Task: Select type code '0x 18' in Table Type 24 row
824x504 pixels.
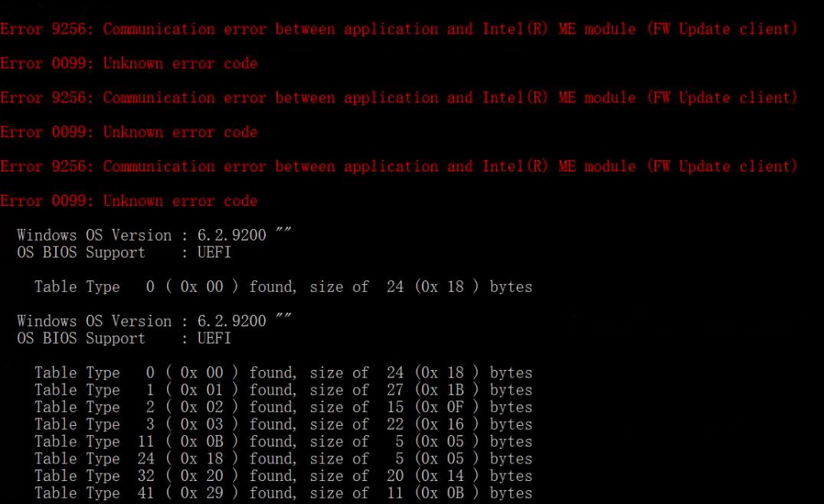Action: coord(201,459)
